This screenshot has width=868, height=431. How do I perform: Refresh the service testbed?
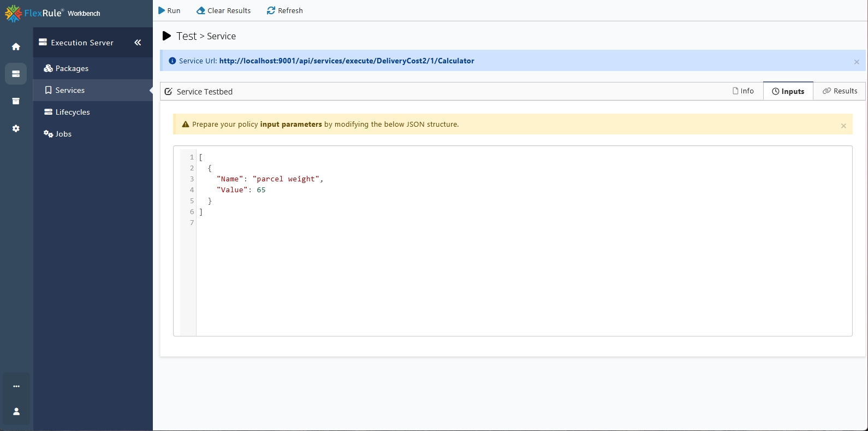tap(285, 10)
